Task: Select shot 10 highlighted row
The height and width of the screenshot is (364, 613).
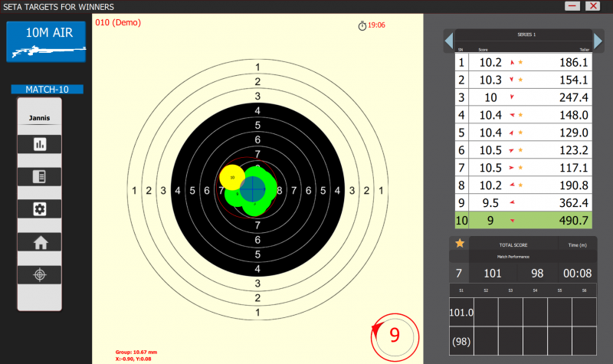Action: [x=523, y=220]
